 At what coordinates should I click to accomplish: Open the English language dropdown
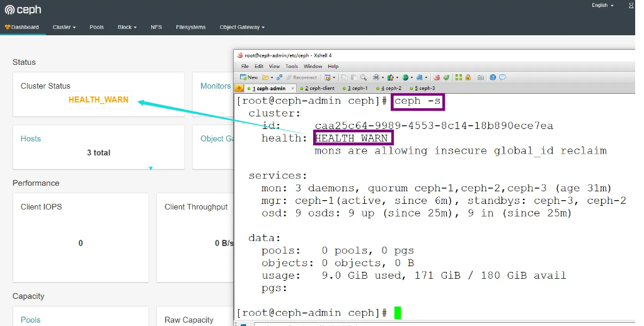602,5
